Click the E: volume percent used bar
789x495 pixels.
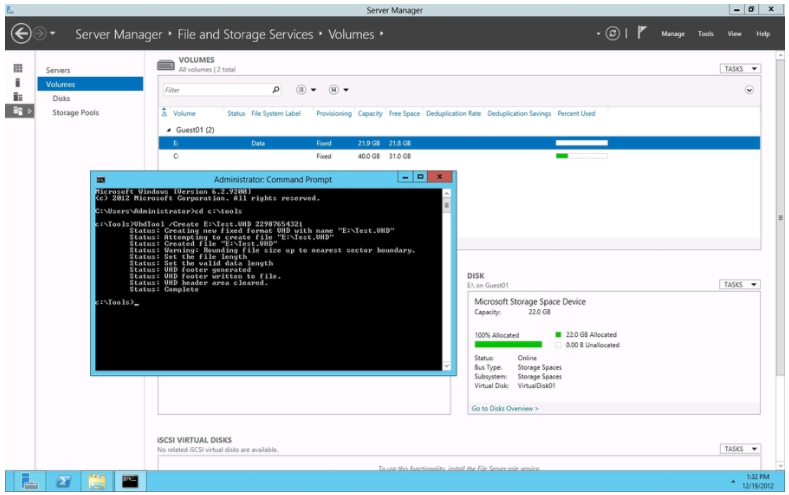point(582,143)
